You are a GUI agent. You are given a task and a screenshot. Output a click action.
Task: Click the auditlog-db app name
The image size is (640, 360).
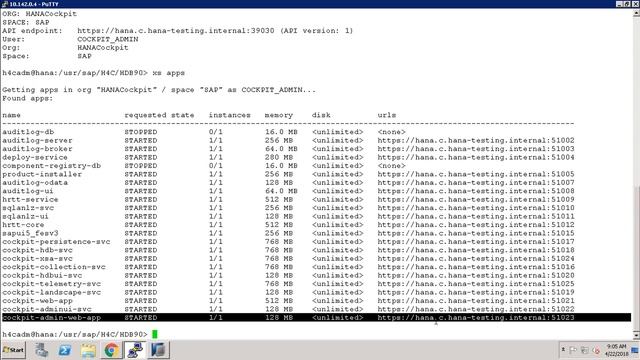pos(28,132)
